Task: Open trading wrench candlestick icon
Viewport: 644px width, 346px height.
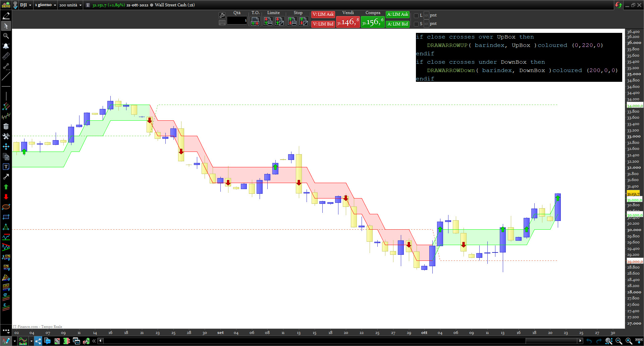Action: click(86, 341)
